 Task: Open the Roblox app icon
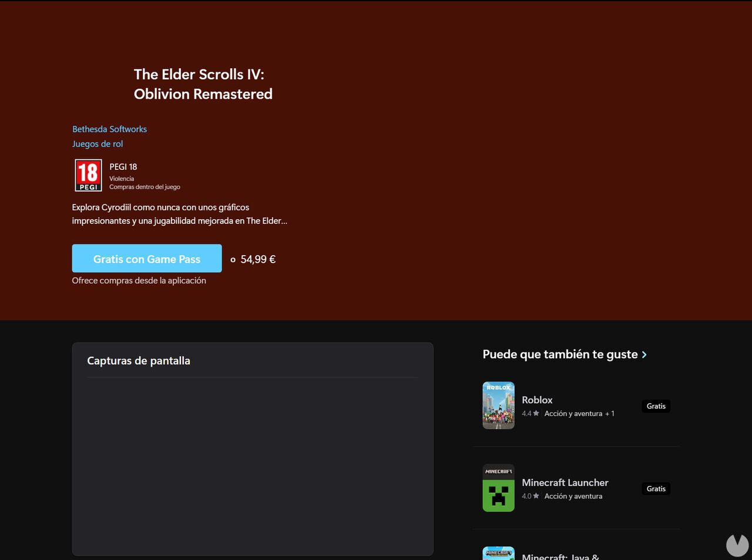(x=498, y=405)
